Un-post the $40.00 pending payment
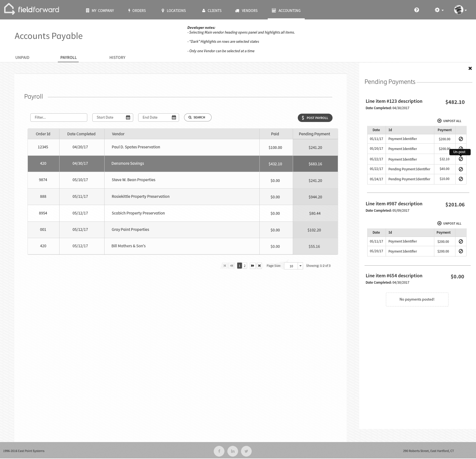The image size is (476, 459). tap(460, 169)
